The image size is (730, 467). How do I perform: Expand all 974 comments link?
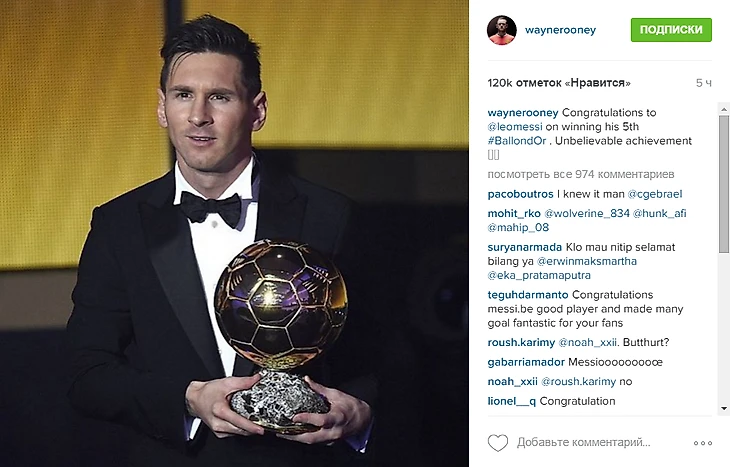click(581, 174)
